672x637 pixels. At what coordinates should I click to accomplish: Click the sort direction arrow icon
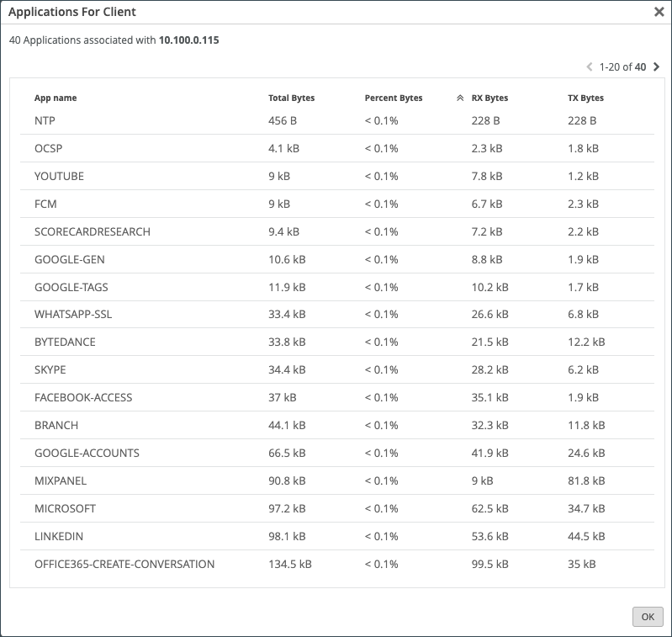click(x=460, y=98)
